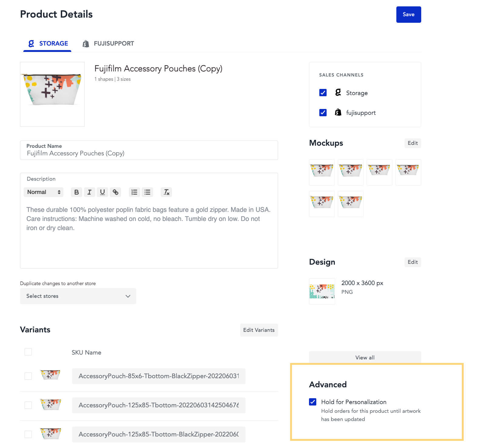Save the product details

click(x=408, y=15)
